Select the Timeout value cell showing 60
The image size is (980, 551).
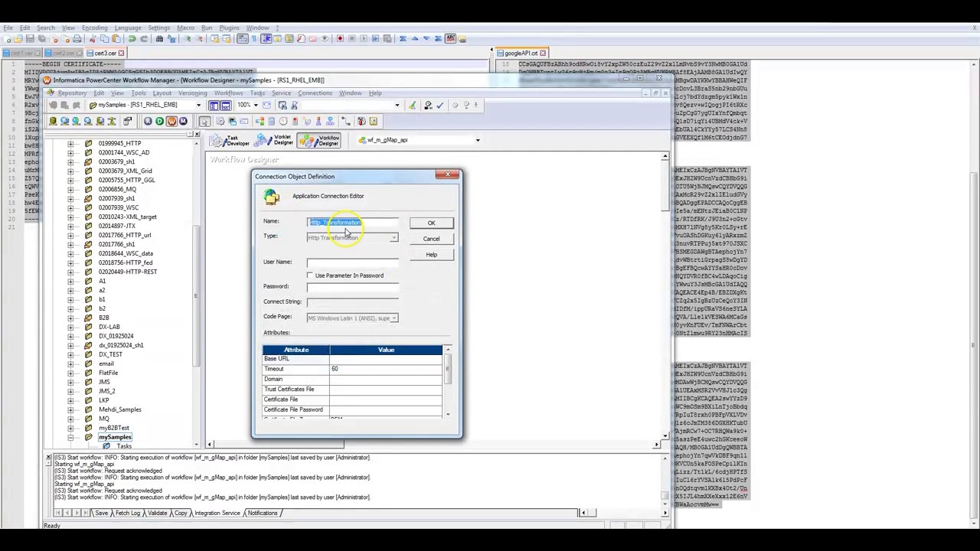click(x=386, y=369)
